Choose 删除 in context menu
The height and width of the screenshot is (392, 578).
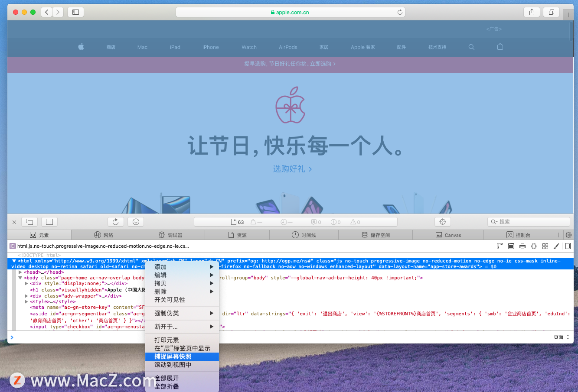(182, 292)
